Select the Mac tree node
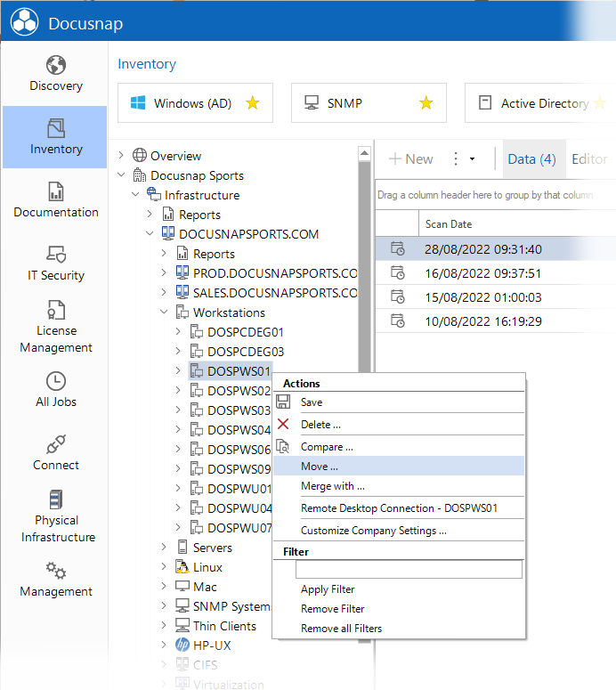Image resolution: width=616 pixels, height=690 pixels. (205, 587)
